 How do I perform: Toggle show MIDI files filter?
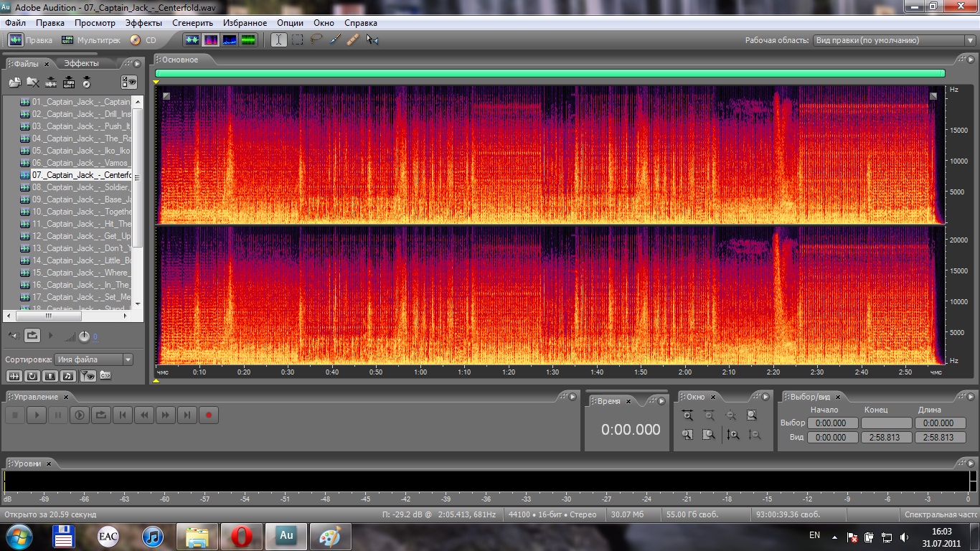pos(68,375)
